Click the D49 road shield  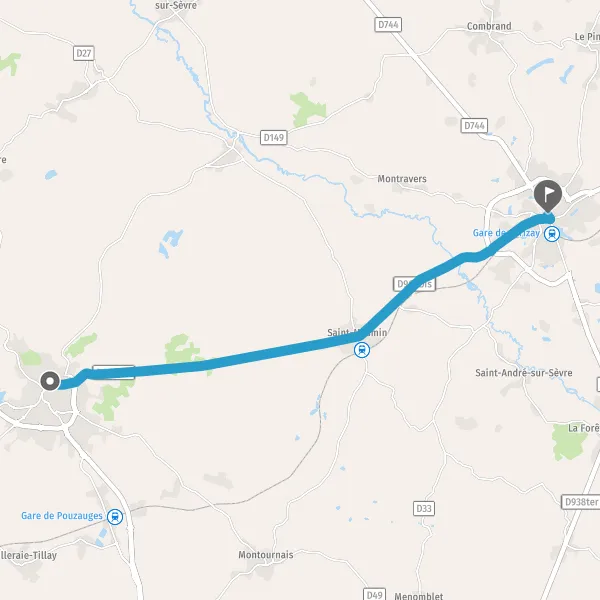pos(374,595)
